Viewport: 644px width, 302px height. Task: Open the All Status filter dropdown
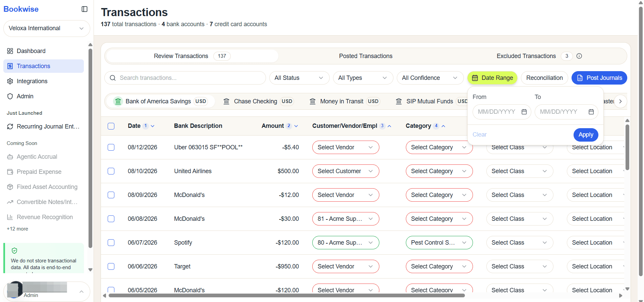(x=299, y=78)
